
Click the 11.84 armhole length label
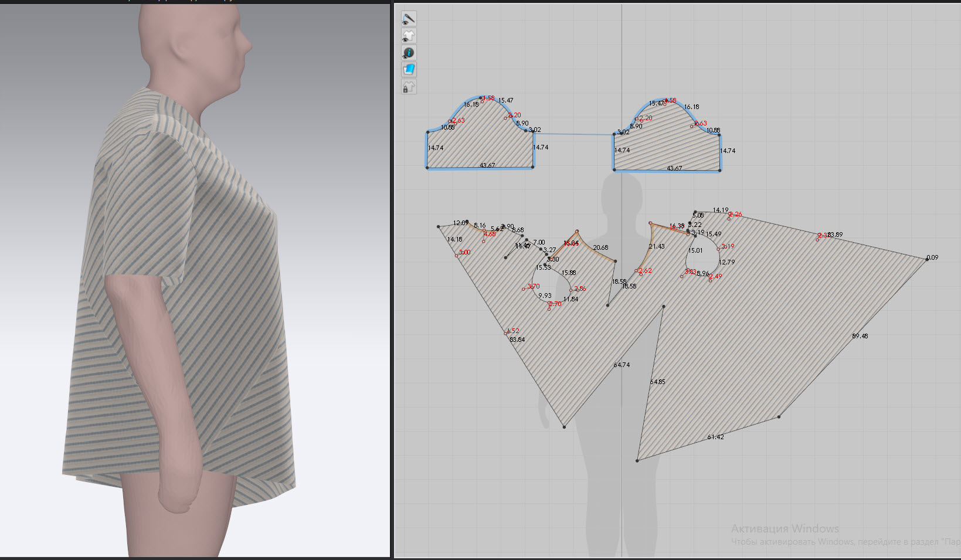click(x=571, y=299)
